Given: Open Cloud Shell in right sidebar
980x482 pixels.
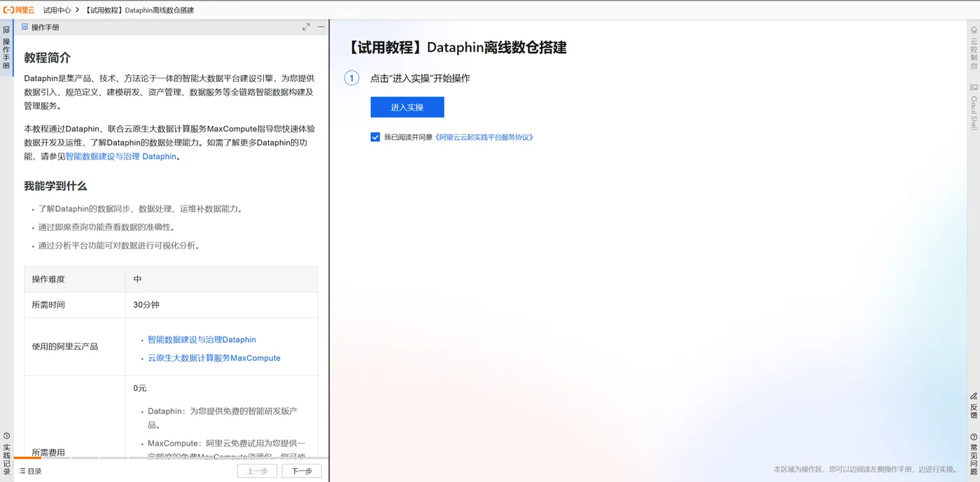Looking at the screenshot, I should tap(974, 107).
